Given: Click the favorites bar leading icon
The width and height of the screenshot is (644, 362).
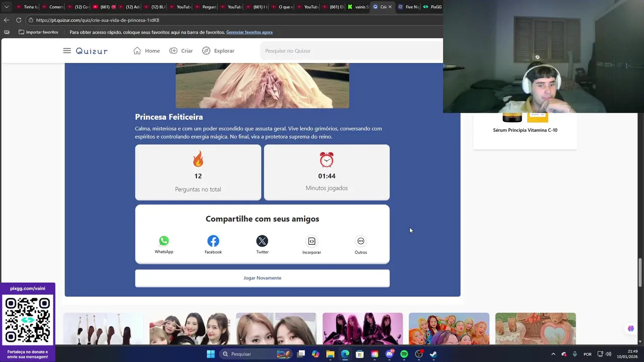Looking at the screenshot, I should [x=7, y=32].
